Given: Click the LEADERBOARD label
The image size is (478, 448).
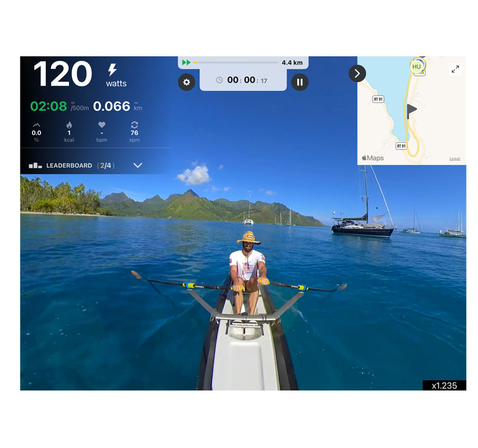Looking at the screenshot, I should (69, 166).
